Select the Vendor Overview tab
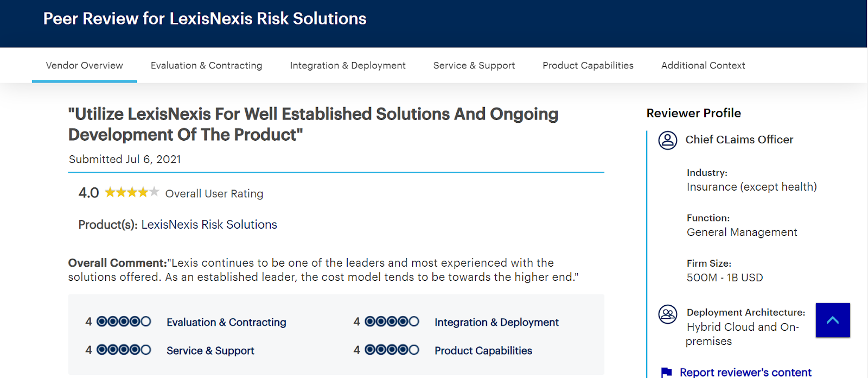The width and height of the screenshot is (868, 378). pyautogui.click(x=84, y=66)
